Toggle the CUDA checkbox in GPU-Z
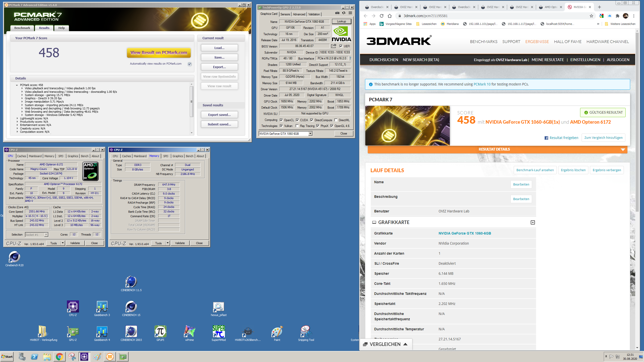This screenshot has height=362, width=644. pyautogui.click(x=297, y=120)
